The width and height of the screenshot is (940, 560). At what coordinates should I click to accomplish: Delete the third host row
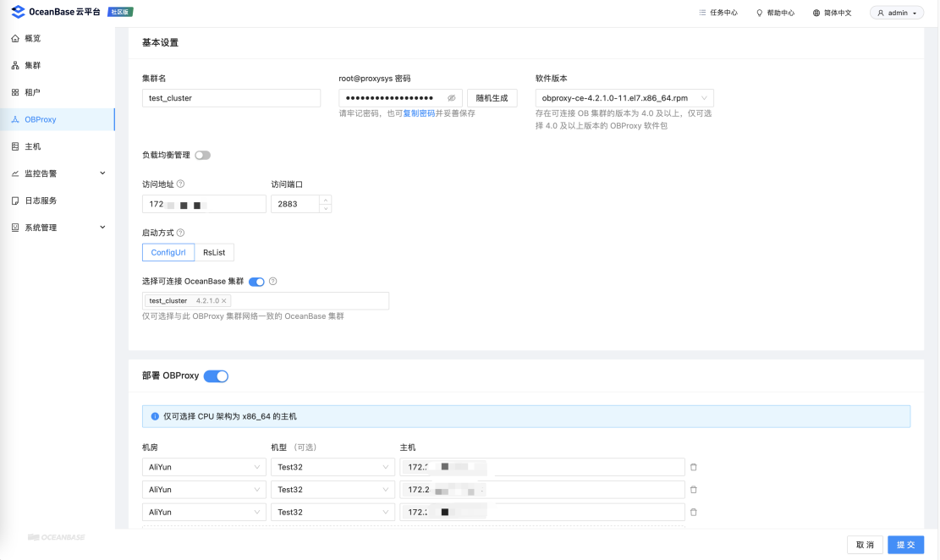tap(694, 512)
